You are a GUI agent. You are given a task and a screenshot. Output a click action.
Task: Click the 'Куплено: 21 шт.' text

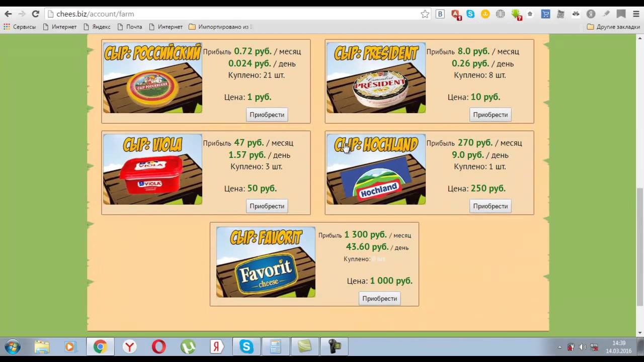pos(257,75)
